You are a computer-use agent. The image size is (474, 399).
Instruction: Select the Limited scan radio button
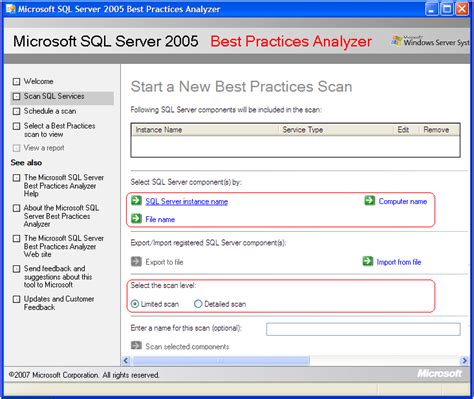tap(135, 304)
